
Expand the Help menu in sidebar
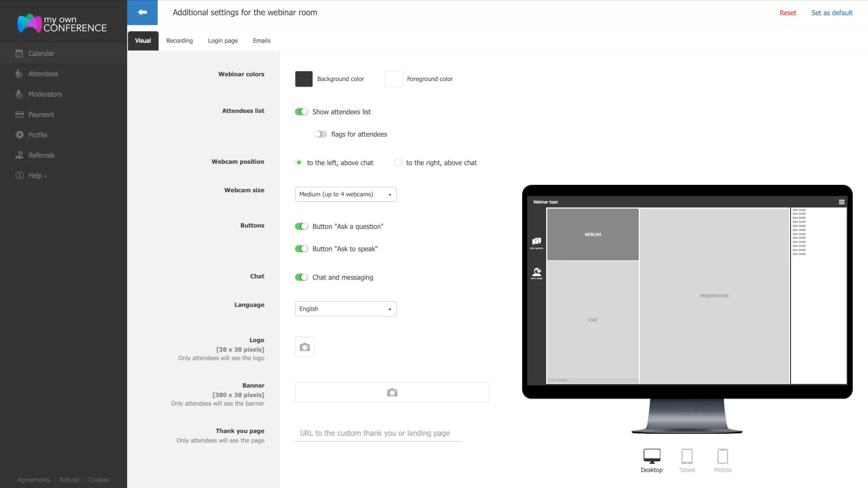coord(37,176)
